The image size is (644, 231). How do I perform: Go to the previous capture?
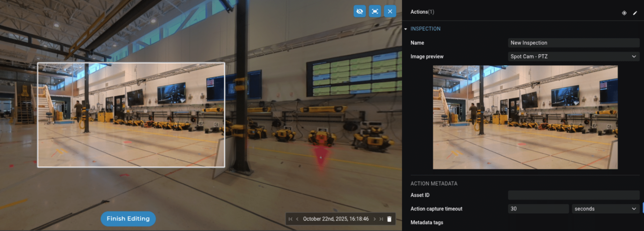point(297,219)
